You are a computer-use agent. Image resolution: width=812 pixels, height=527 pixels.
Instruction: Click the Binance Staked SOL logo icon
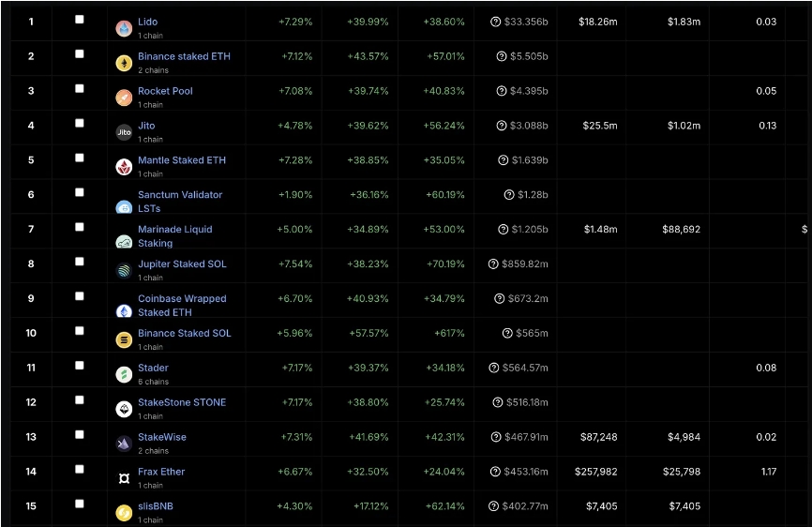[124, 340]
